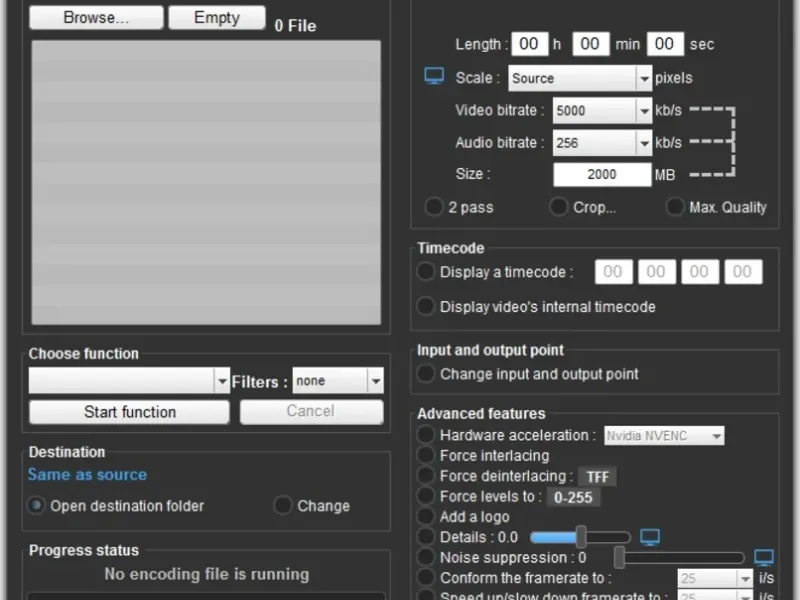Enable Force levels to option
Viewport: 800px width, 600px height.
pos(426,496)
